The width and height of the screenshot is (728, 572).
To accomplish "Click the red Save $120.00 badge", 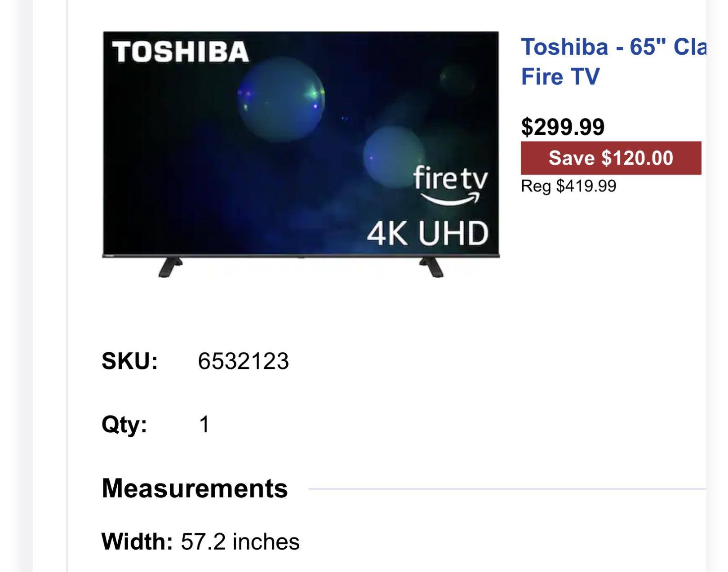I will click(611, 158).
